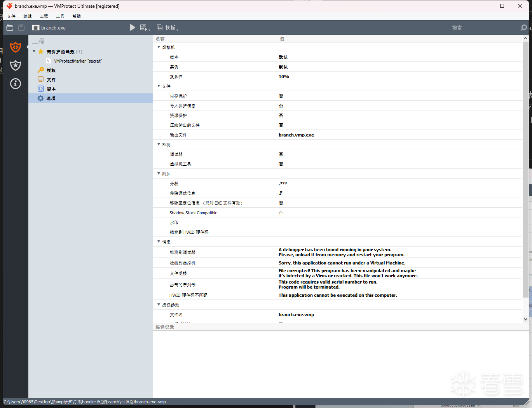Edit the File corrupted message text
The image size is (532, 408).
pos(348,273)
